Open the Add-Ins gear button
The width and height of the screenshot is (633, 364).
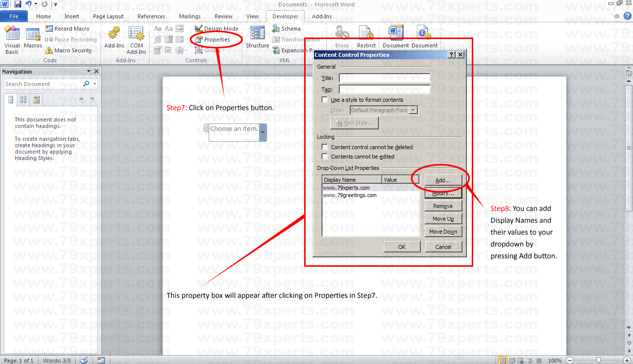tap(114, 38)
